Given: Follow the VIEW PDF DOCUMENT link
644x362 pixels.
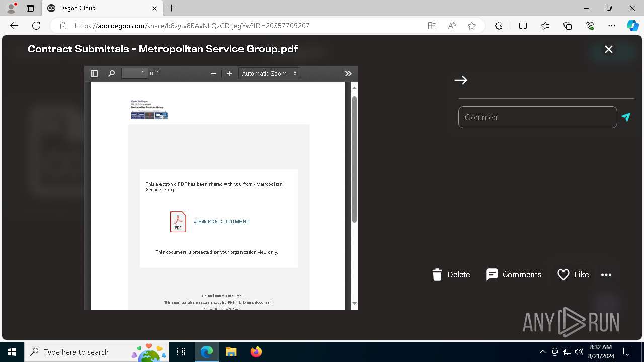Looking at the screenshot, I should (221, 222).
